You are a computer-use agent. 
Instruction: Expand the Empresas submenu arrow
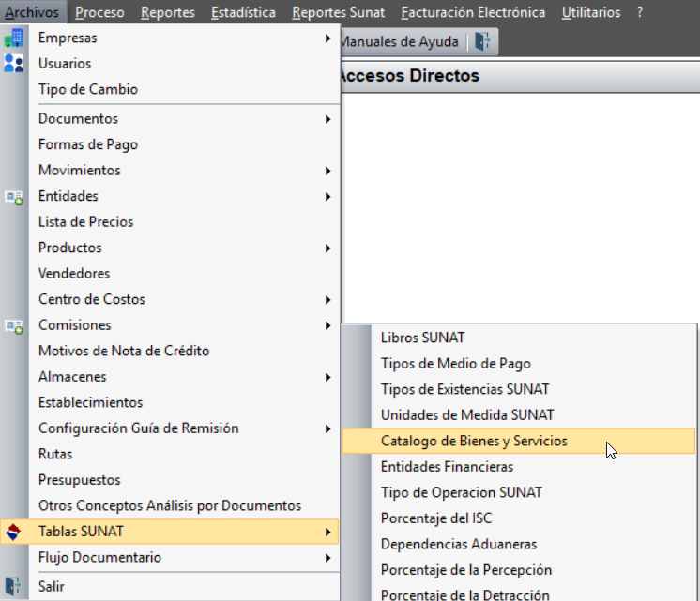(327, 38)
